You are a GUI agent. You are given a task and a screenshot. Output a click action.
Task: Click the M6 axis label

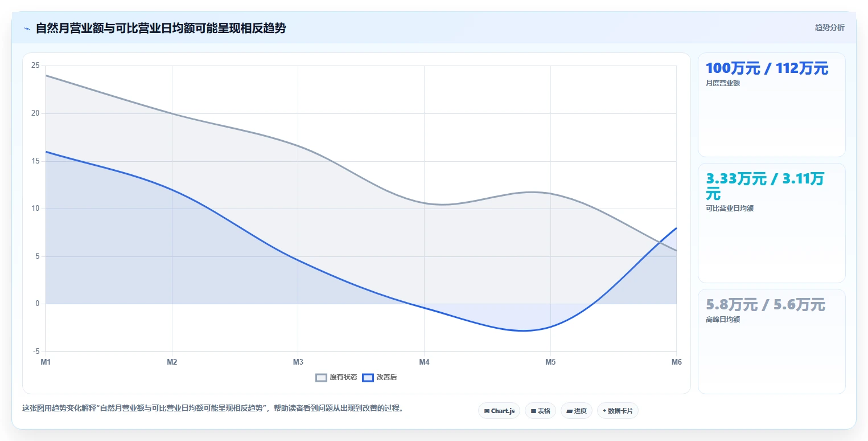(676, 362)
